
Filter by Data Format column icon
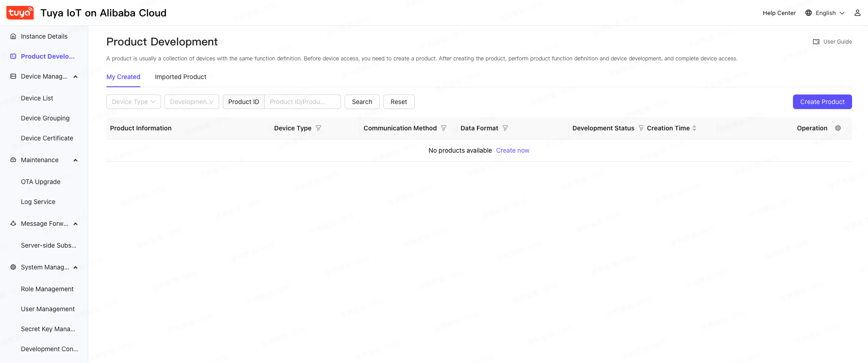[x=505, y=128]
